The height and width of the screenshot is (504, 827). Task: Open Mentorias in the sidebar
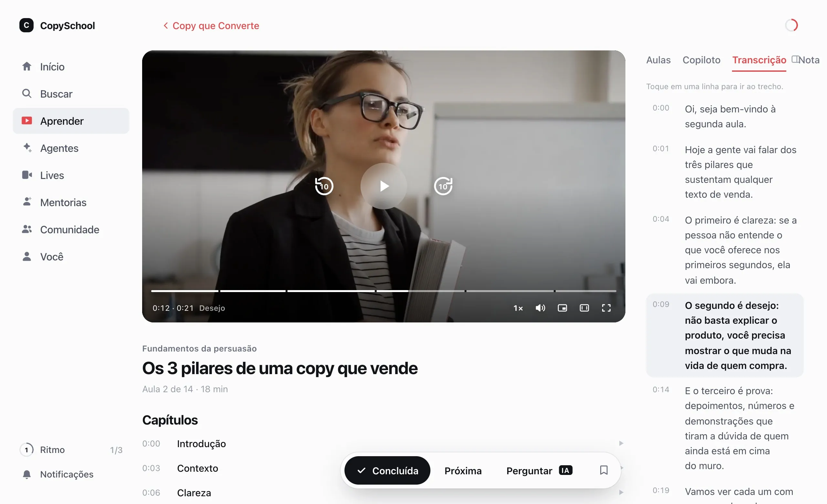click(x=71, y=202)
